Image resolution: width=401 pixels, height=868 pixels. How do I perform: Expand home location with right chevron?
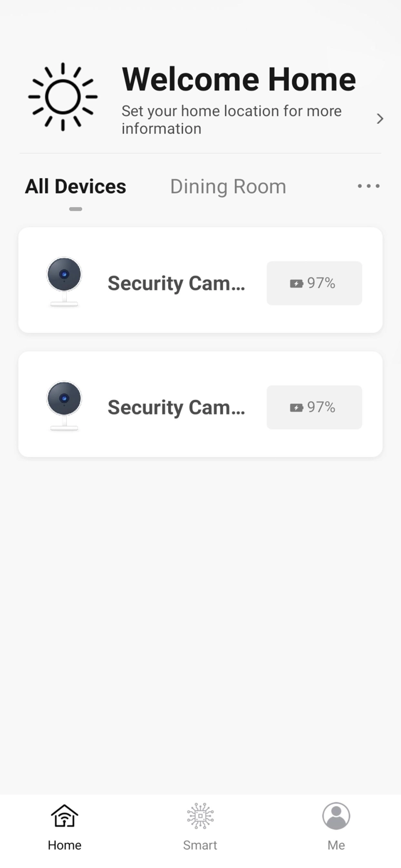(379, 119)
